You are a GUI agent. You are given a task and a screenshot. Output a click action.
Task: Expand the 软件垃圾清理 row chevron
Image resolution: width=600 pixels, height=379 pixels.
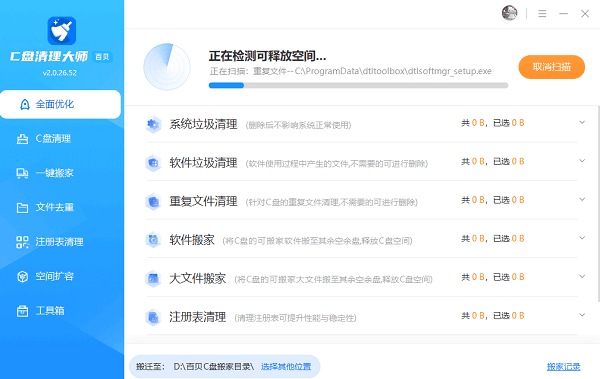point(582,161)
